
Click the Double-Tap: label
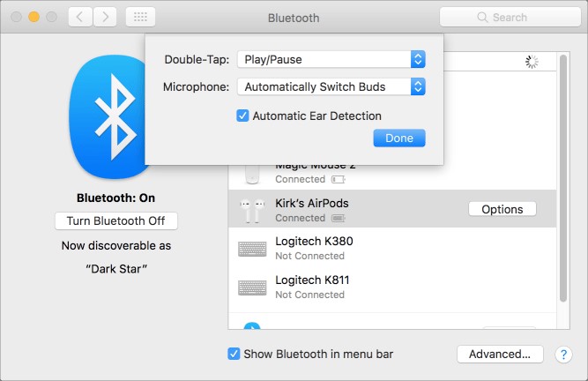pos(197,60)
